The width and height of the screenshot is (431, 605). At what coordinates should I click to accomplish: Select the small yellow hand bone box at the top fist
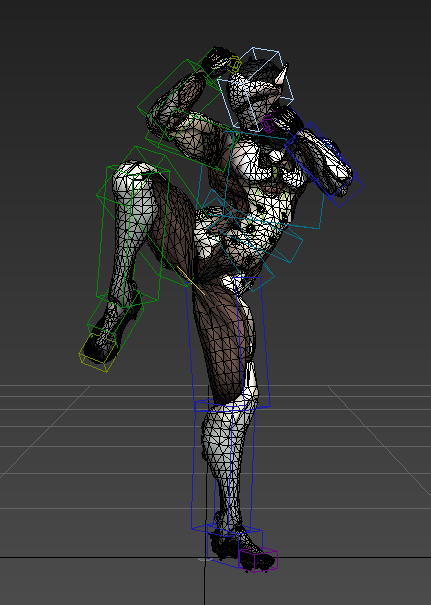tap(233, 64)
